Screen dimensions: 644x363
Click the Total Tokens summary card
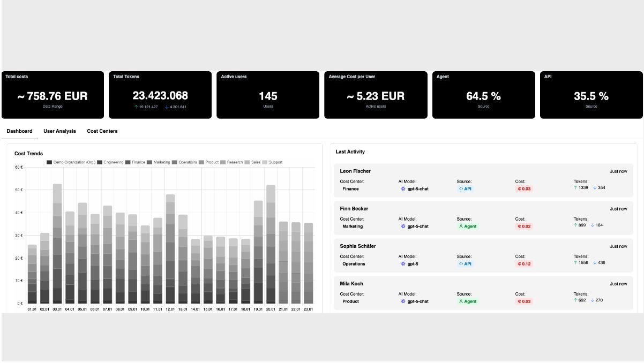(160, 95)
